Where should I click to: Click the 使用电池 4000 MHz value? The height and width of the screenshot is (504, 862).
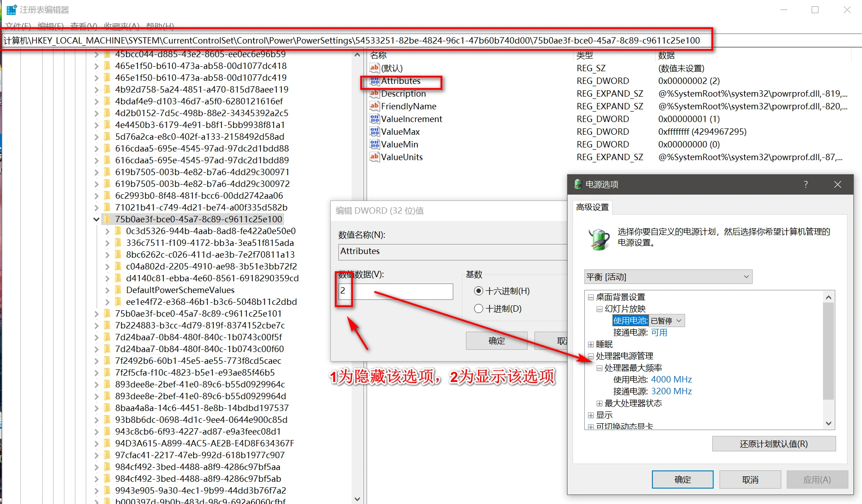pyautogui.click(x=671, y=379)
